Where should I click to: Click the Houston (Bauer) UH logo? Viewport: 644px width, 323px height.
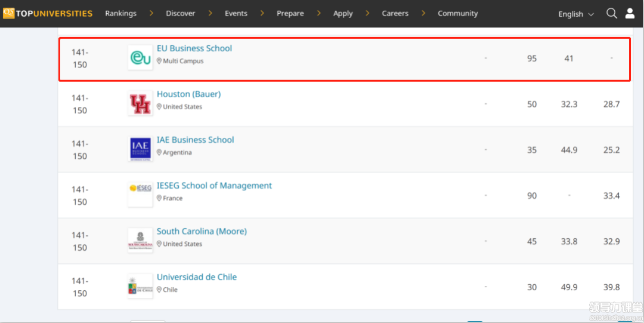coord(141,104)
